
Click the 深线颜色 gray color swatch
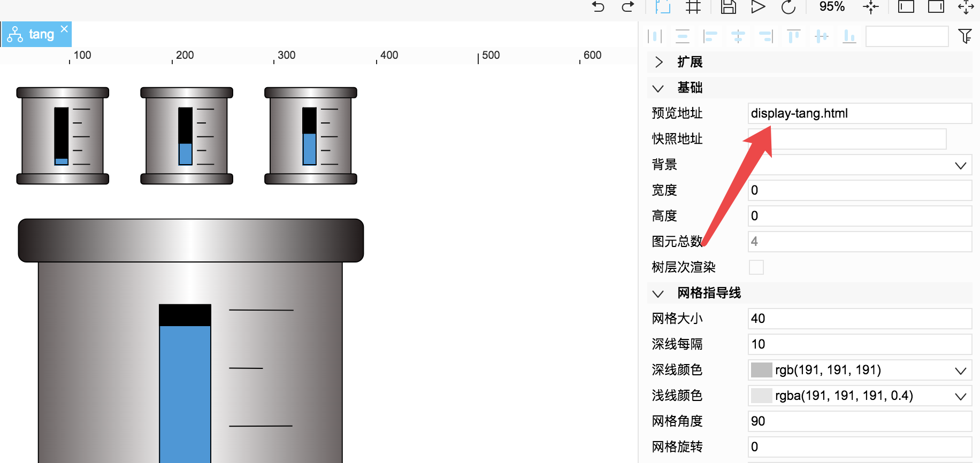762,370
